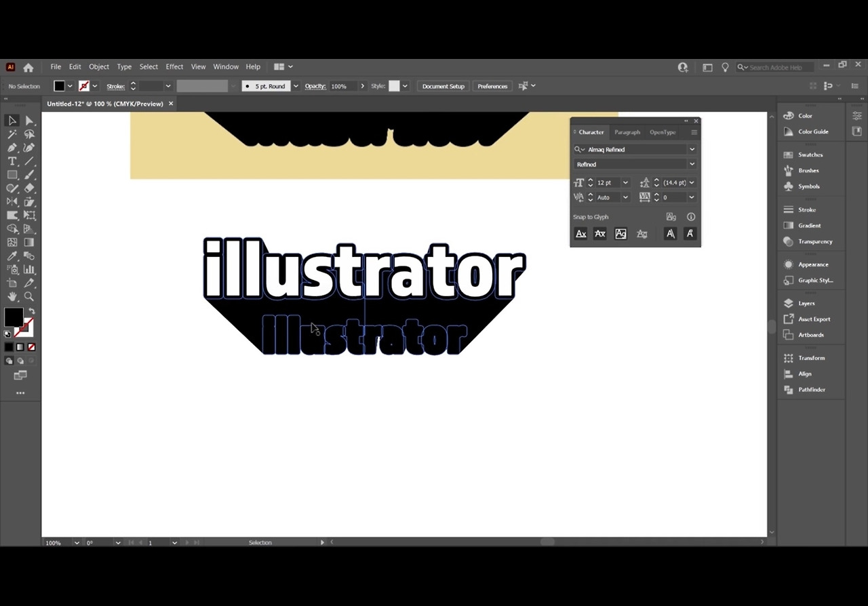Viewport: 868px width, 606px height.
Task: Select the Artboard tool
Action: pos(12,283)
